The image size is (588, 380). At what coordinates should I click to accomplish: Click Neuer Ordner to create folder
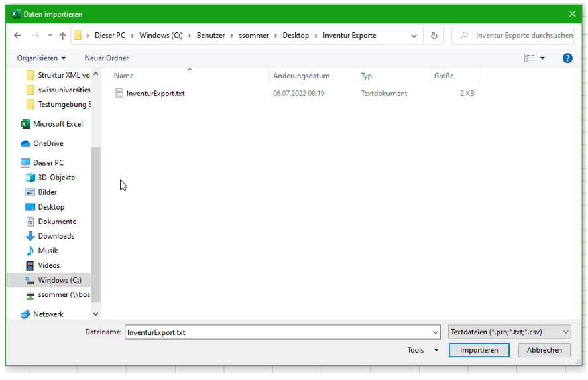coord(106,58)
